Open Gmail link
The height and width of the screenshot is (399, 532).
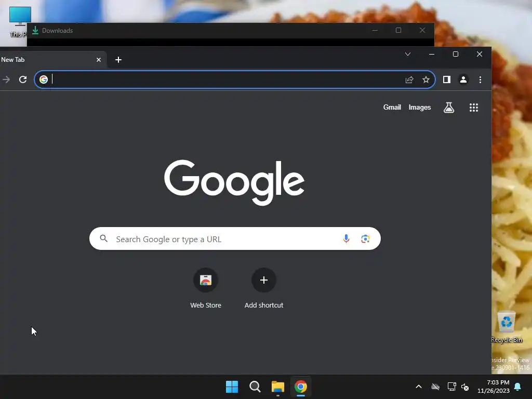392,107
